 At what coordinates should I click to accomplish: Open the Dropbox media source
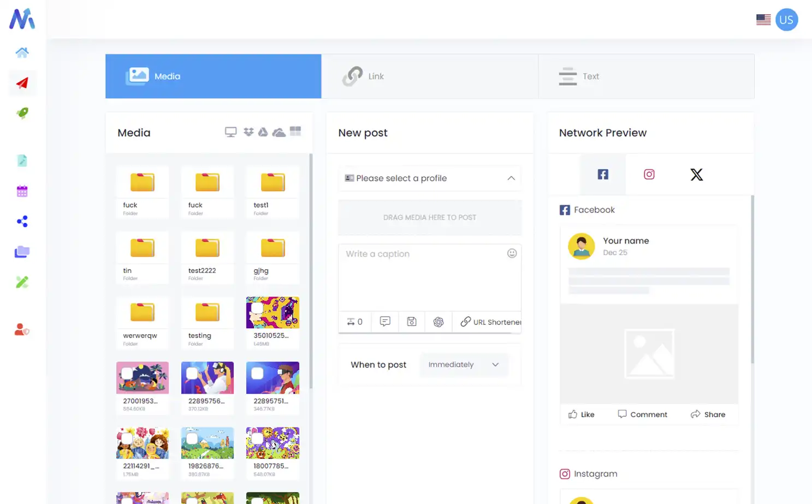click(x=248, y=132)
